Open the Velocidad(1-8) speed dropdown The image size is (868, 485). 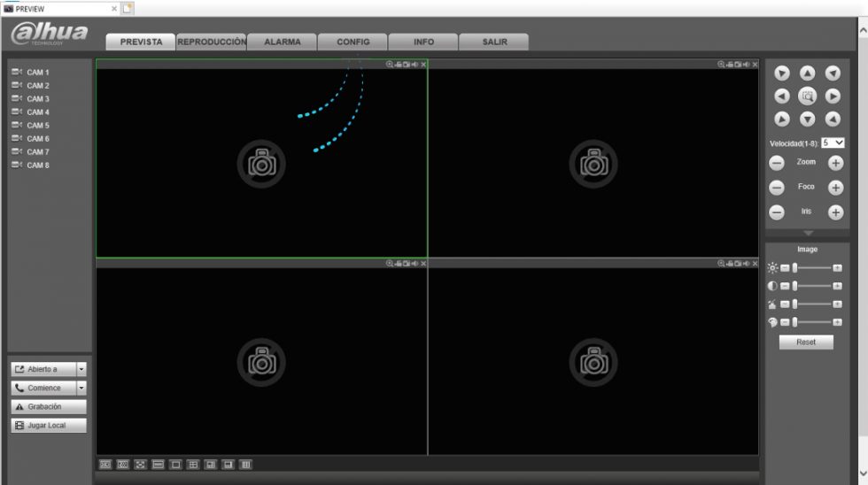[x=833, y=143]
